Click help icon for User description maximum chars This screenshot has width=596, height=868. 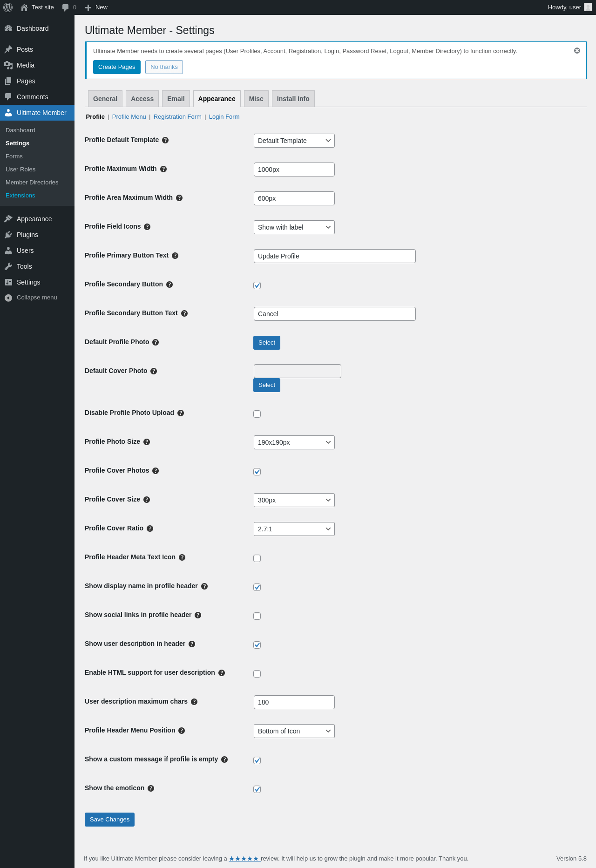194,702
